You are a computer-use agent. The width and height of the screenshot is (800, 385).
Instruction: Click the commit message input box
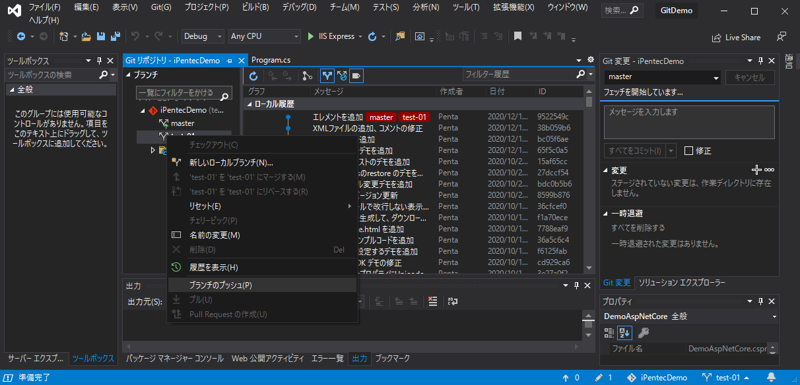click(x=689, y=122)
